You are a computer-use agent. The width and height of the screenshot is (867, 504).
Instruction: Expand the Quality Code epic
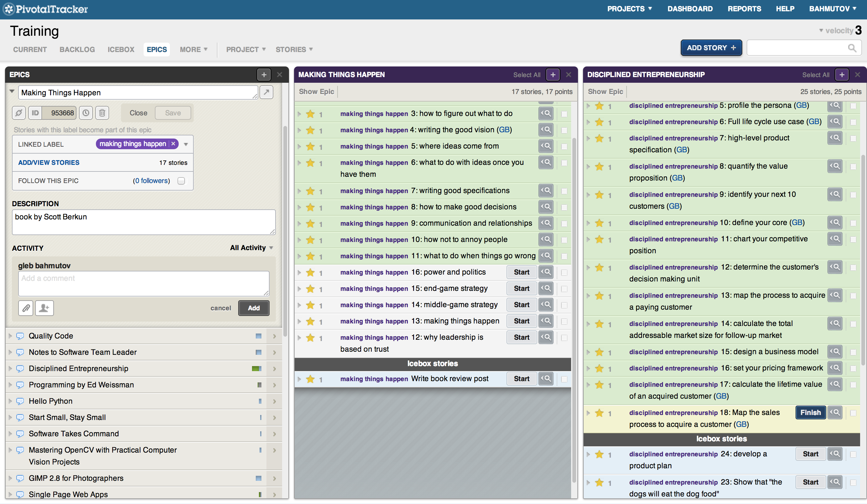[10, 336]
